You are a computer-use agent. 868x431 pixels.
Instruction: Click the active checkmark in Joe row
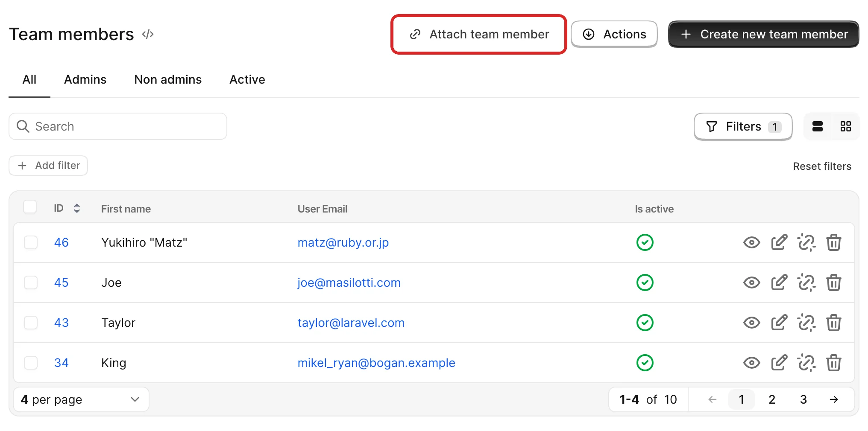pos(645,282)
